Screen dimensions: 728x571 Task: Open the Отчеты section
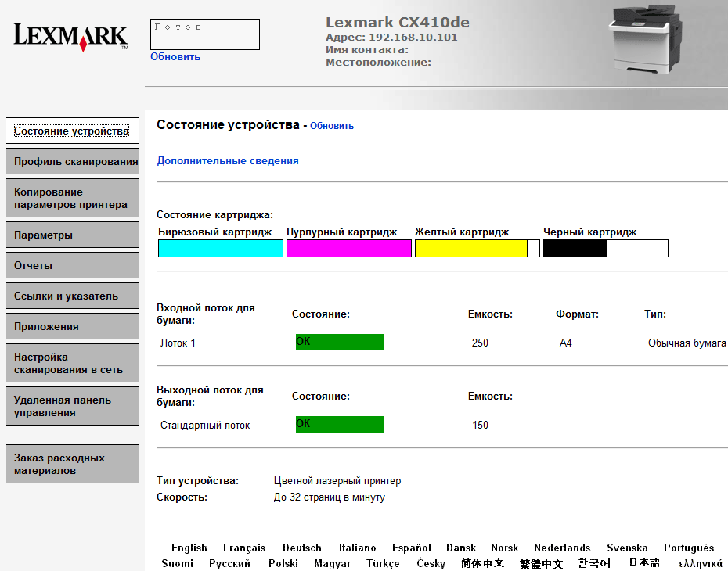pos(73,265)
